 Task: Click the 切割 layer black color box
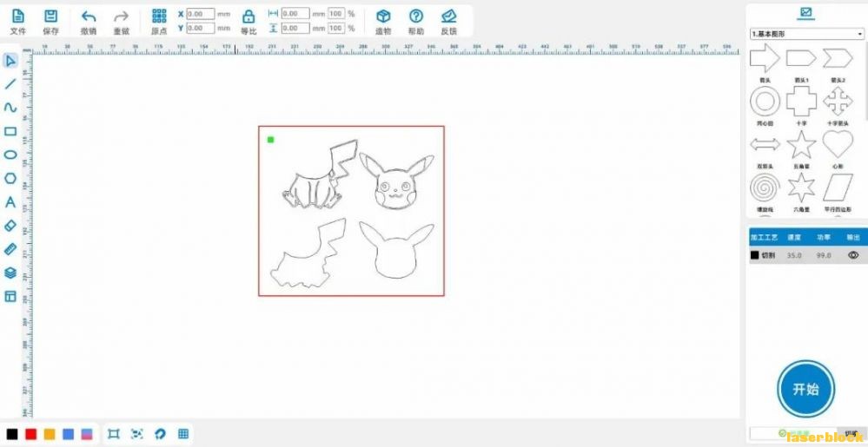click(754, 255)
